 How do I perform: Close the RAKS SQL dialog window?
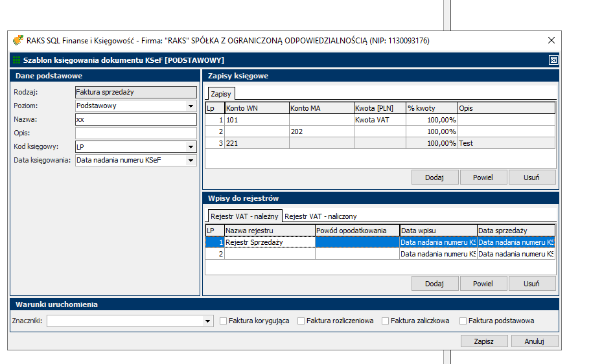click(x=551, y=40)
